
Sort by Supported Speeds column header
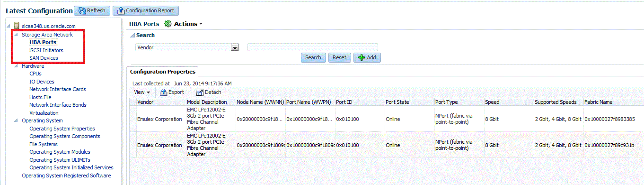[x=558, y=102]
